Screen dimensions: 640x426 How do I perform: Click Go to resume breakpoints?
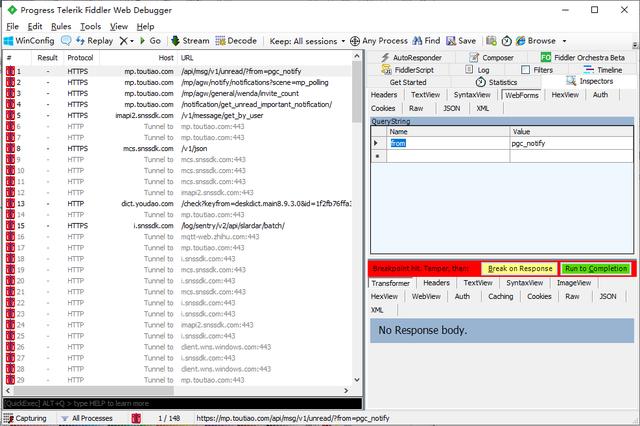(x=150, y=41)
